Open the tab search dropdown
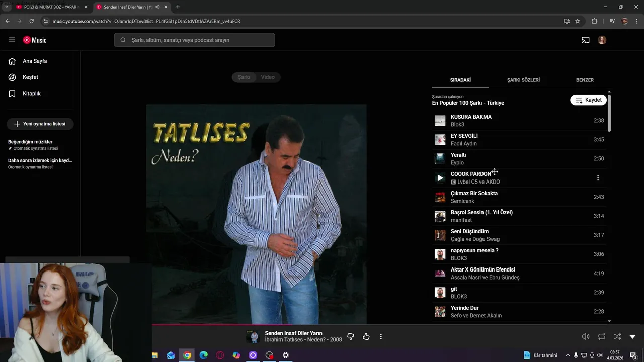Screen dimensions: 644x362 [x=7, y=7]
